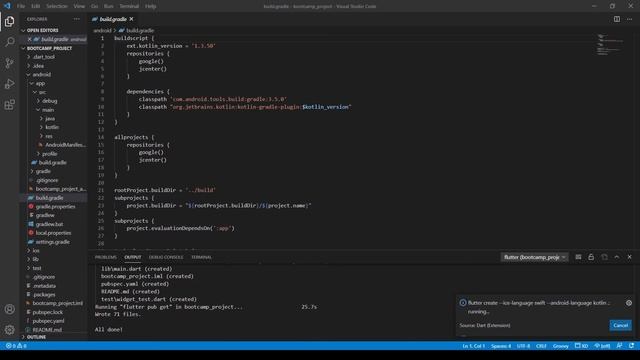Viewport: 640px width, 360px height.
Task: Select the Output panel tab
Action: tap(133, 257)
